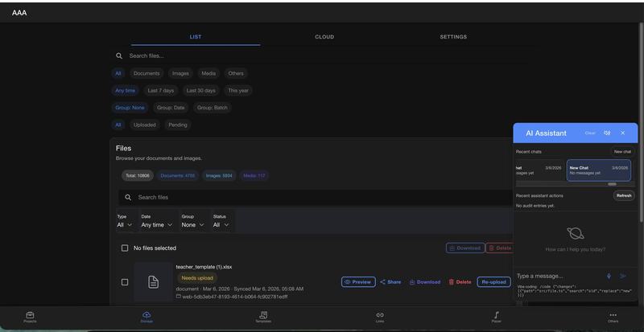Viewport: 644px width, 332px height.
Task: Select the Images file type filter chip
Action: (180, 73)
